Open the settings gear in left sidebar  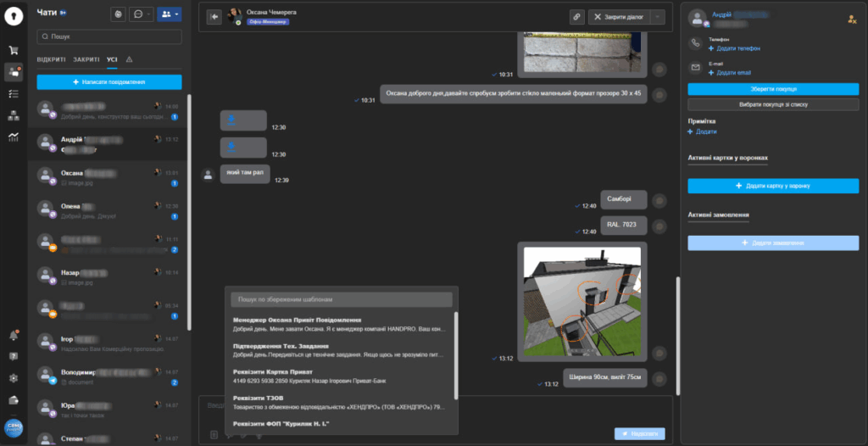coord(14,378)
